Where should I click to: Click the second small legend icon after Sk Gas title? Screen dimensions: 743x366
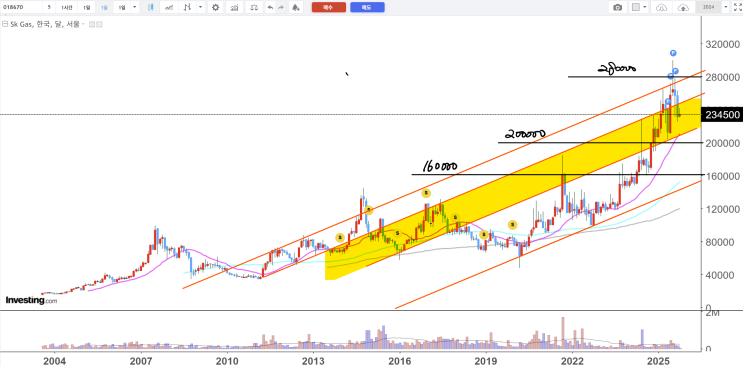tap(99, 24)
